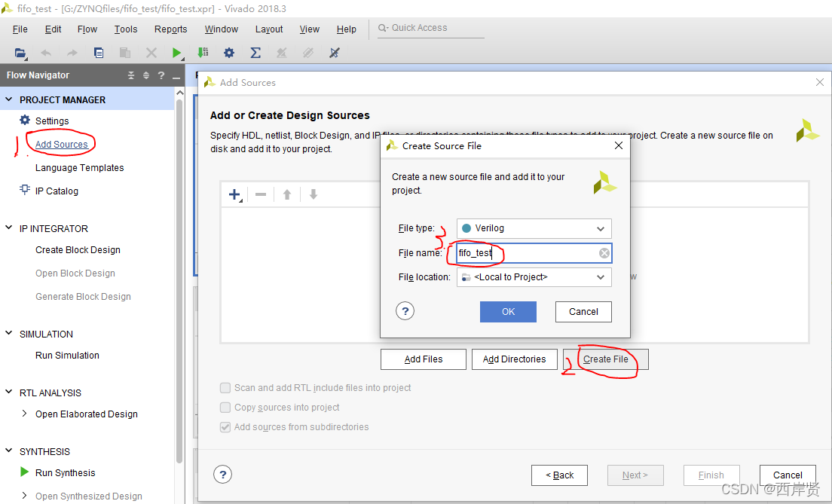832x504 pixels.
Task: Open the Flow menu
Action: click(x=87, y=29)
